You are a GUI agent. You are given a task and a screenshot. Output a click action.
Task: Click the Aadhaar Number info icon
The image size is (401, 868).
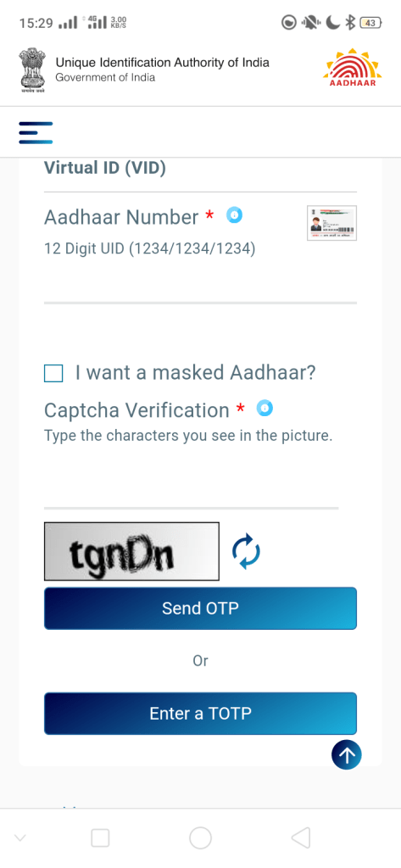(234, 214)
